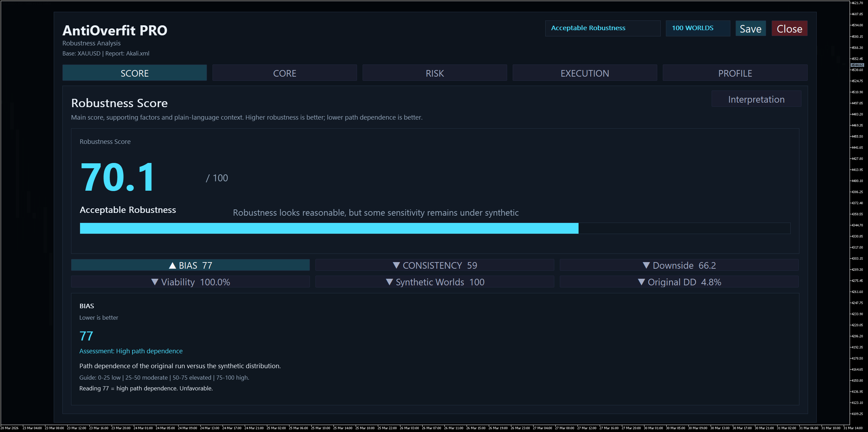Expand the Viability 100.0% factor
This screenshot has height=432, width=868.
tap(190, 282)
